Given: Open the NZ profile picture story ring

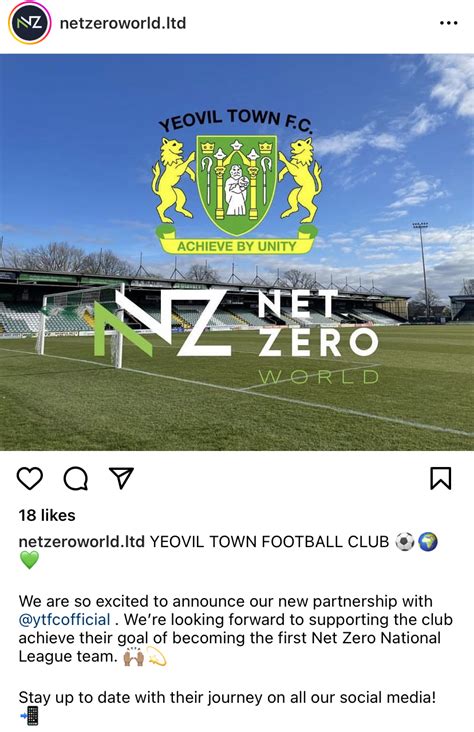Looking at the screenshot, I should point(30,23).
